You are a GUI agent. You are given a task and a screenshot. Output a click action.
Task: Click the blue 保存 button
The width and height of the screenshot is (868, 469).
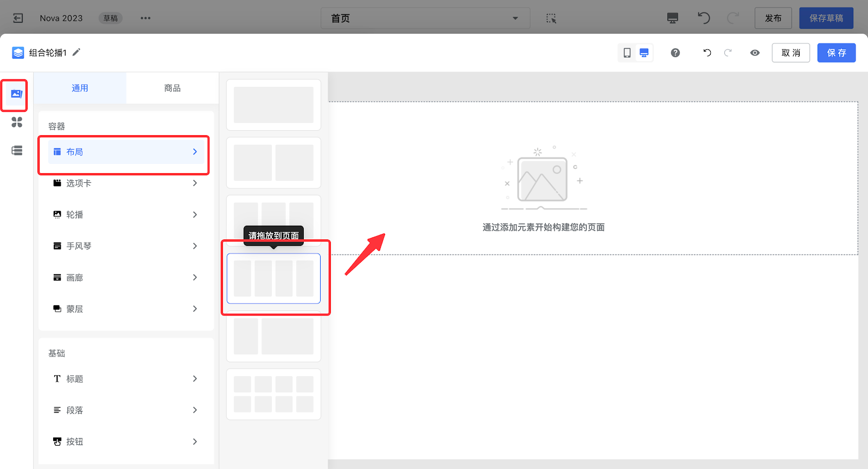click(x=836, y=53)
